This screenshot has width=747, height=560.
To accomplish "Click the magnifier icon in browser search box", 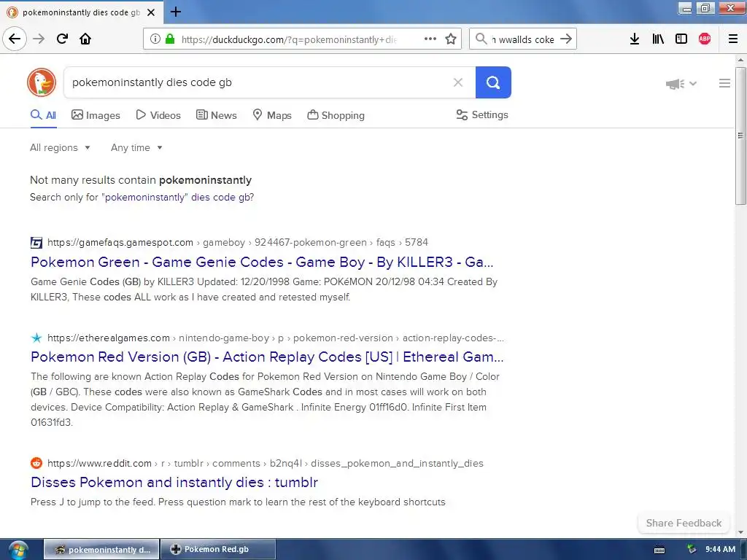I will click(x=481, y=39).
